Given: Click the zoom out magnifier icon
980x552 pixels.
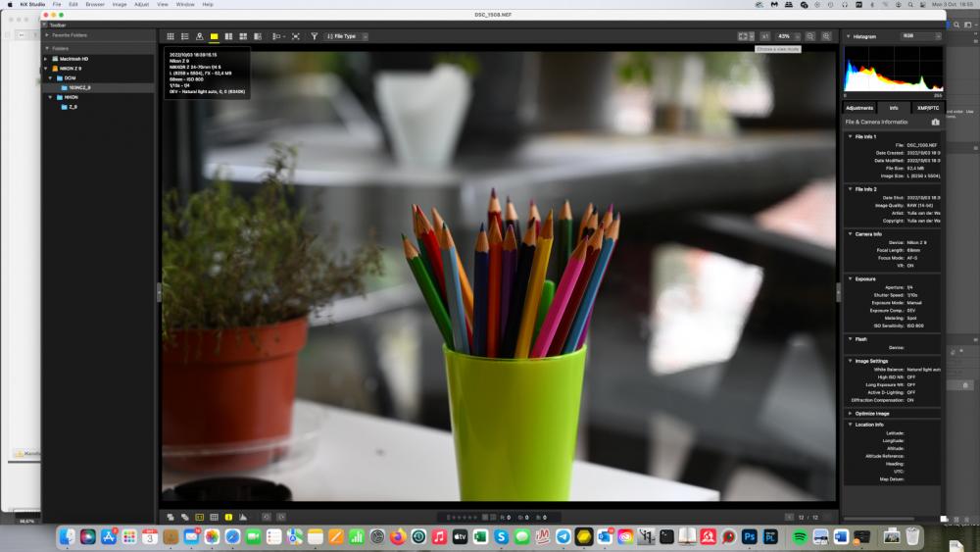Looking at the screenshot, I should (x=810, y=37).
